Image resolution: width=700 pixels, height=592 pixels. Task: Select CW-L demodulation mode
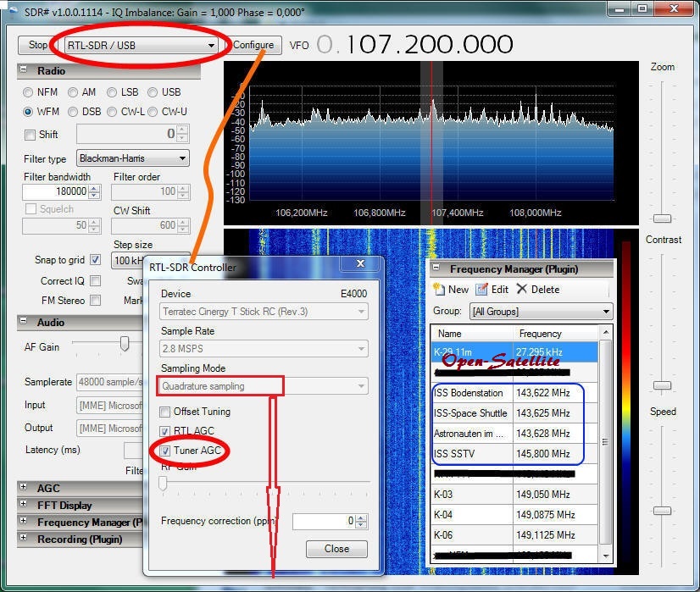(x=112, y=112)
